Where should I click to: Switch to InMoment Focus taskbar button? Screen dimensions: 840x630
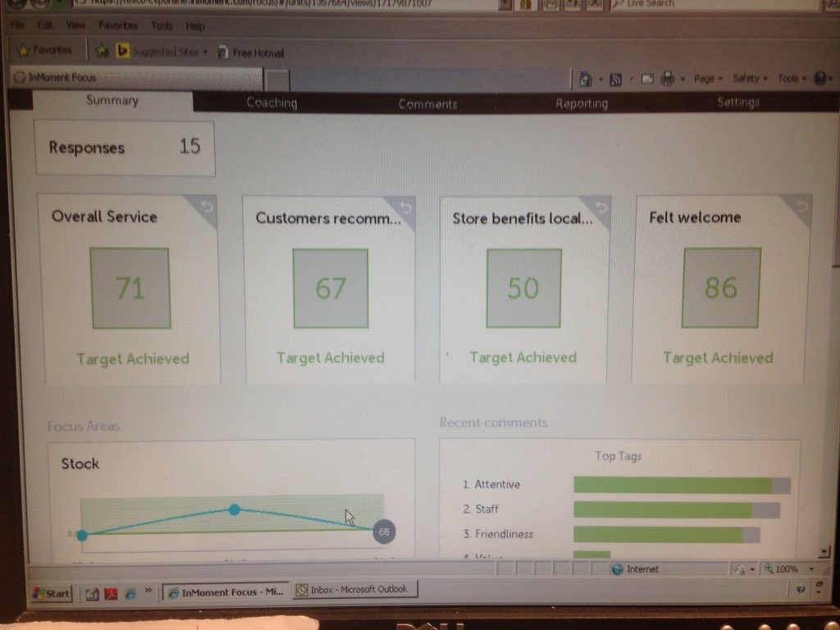pyautogui.click(x=226, y=592)
